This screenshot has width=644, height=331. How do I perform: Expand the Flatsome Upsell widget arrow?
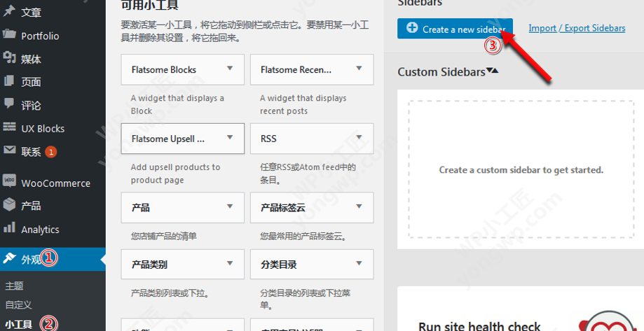point(229,137)
